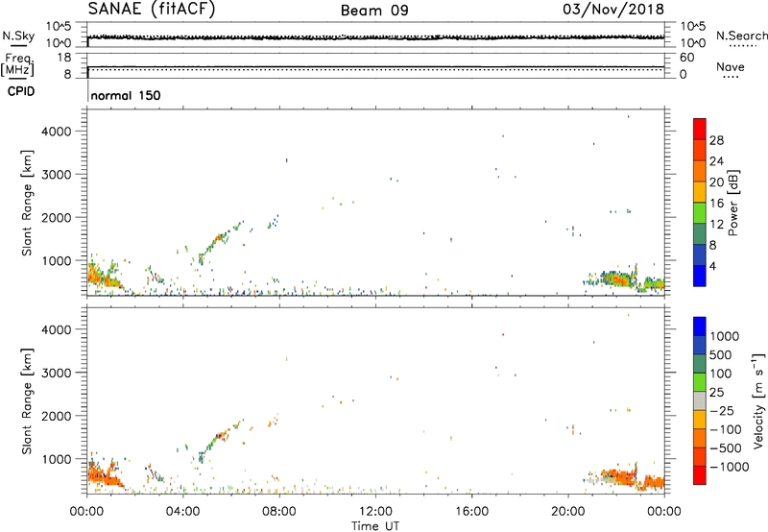Click the orange scatter near 22:00 in velocity panel
This screenshot has width=768, height=532.
click(618, 475)
